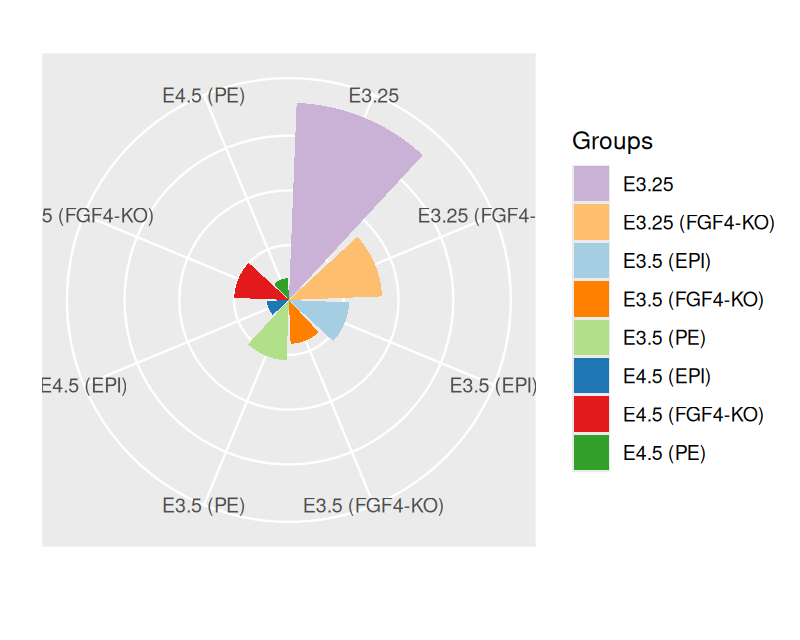Click the E3.5 (EPI) light blue swatch
The height and width of the screenshot is (640, 800).
click(590, 261)
